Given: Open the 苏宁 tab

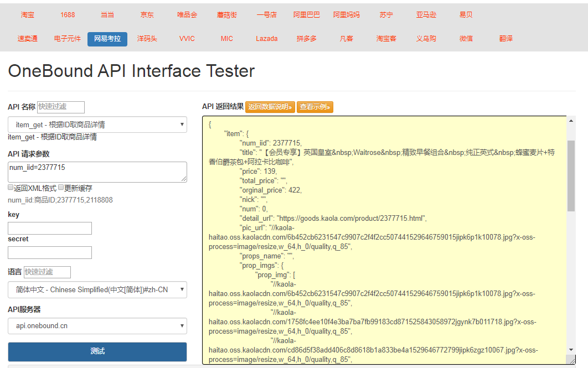Looking at the screenshot, I should tap(386, 15).
